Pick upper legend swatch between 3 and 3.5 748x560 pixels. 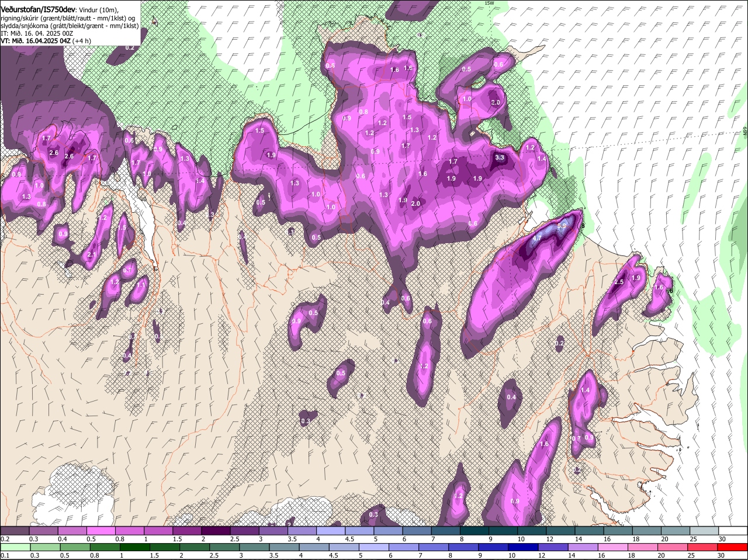click(x=273, y=530)
